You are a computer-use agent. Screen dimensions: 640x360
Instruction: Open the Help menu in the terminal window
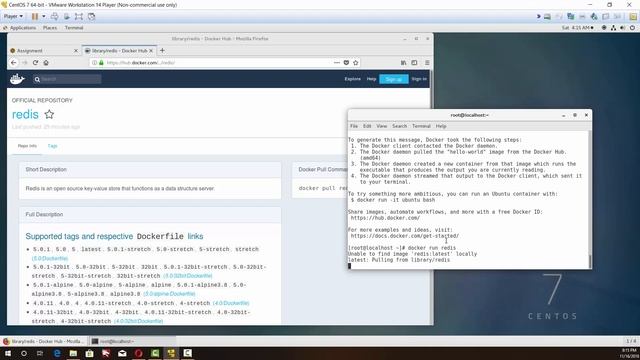click(x=441, y=126)
